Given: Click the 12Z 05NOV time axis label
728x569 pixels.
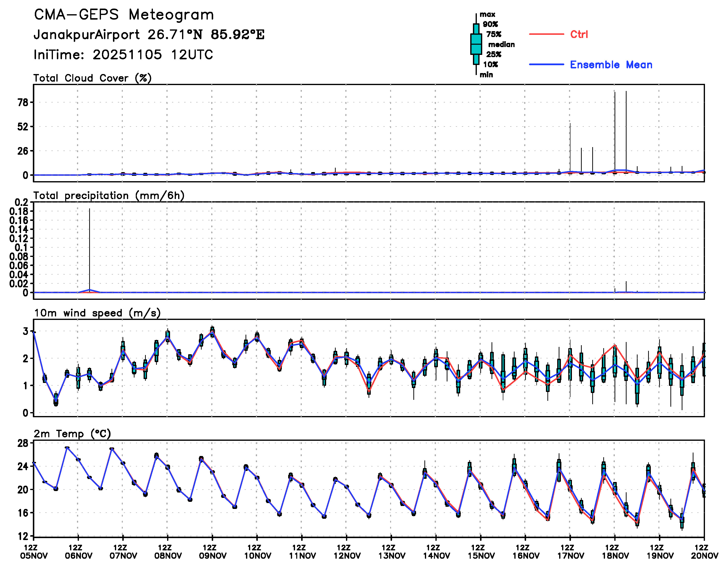Looking at the screenshot, I should 34,552.
